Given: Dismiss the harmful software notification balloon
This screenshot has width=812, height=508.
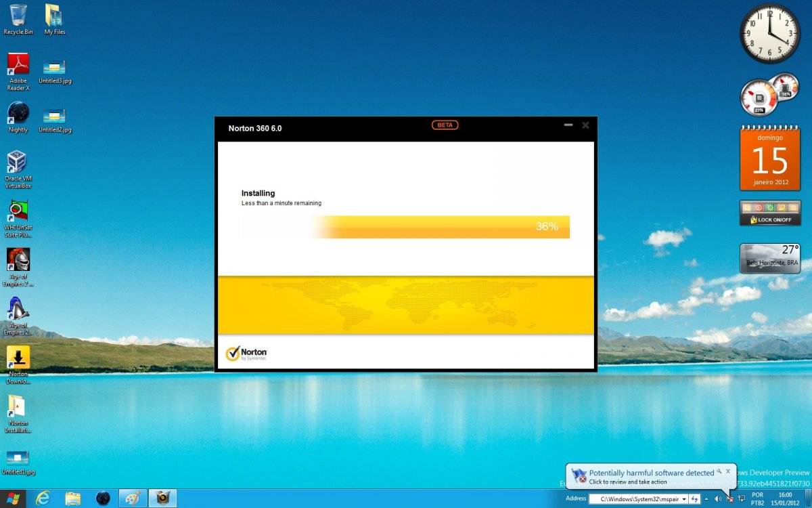Looking at the screenshot, I should [728, 470].
